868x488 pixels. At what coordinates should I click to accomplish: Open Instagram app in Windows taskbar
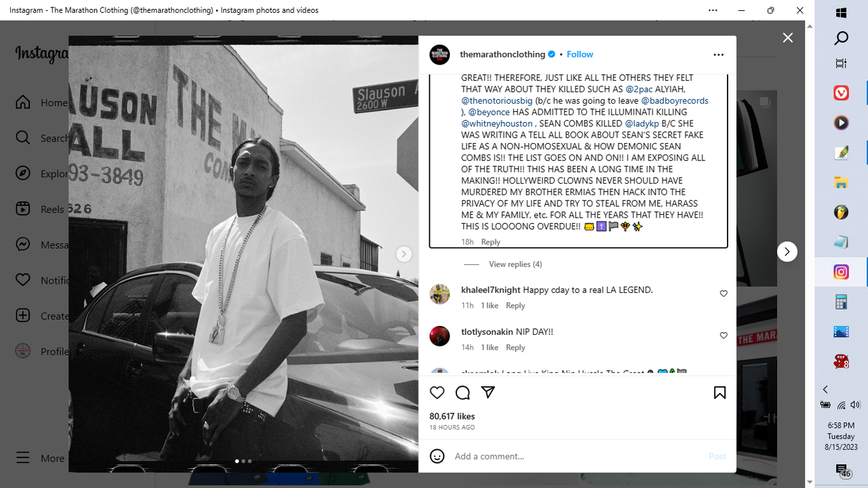coord(841,272)
